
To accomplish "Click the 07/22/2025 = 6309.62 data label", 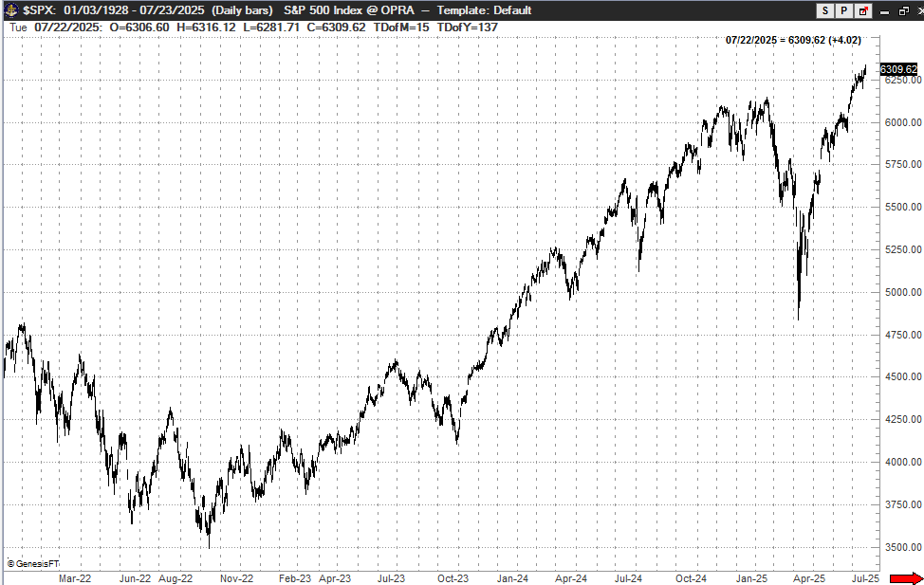I will click(x=792, y=40).
